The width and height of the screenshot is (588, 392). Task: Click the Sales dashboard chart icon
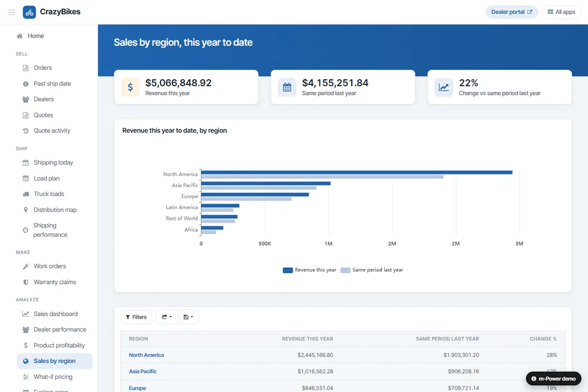tap(26, 314)
